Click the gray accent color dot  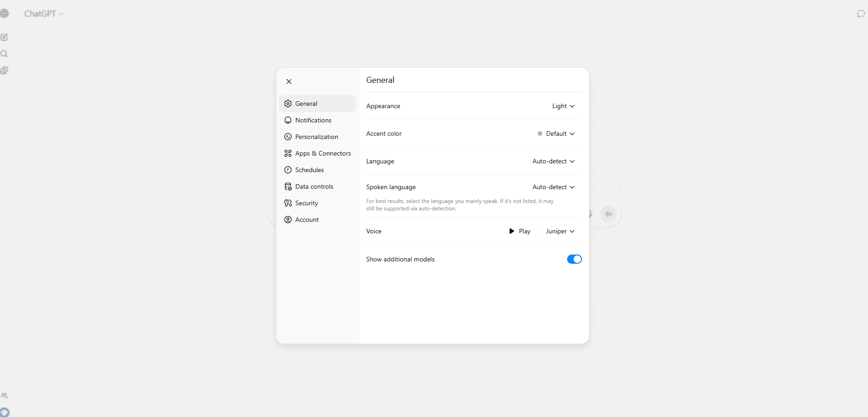(x=540, y=134)
